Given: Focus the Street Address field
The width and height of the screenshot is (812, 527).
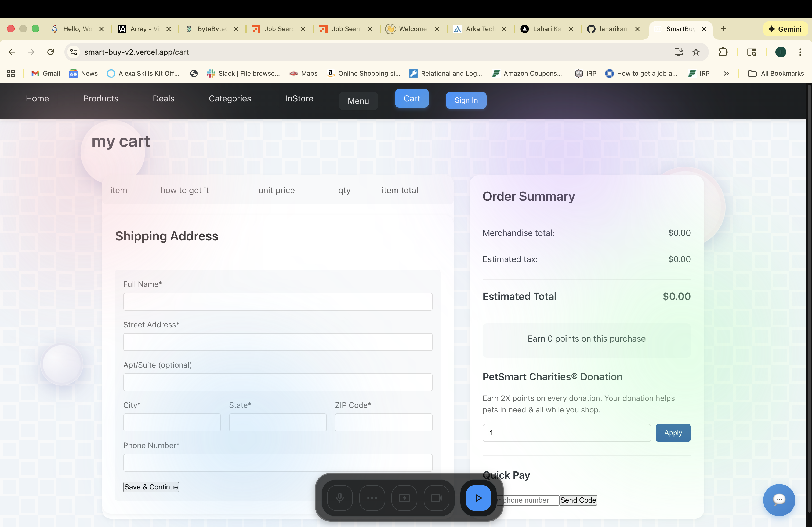Looking at the screenshot, I should tap(278, 342).
